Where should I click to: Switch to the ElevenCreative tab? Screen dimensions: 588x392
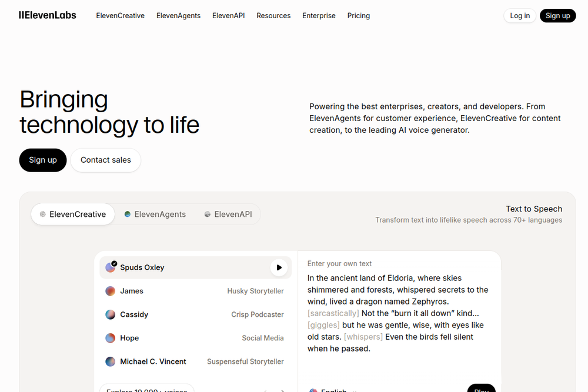tap(73, 215)
